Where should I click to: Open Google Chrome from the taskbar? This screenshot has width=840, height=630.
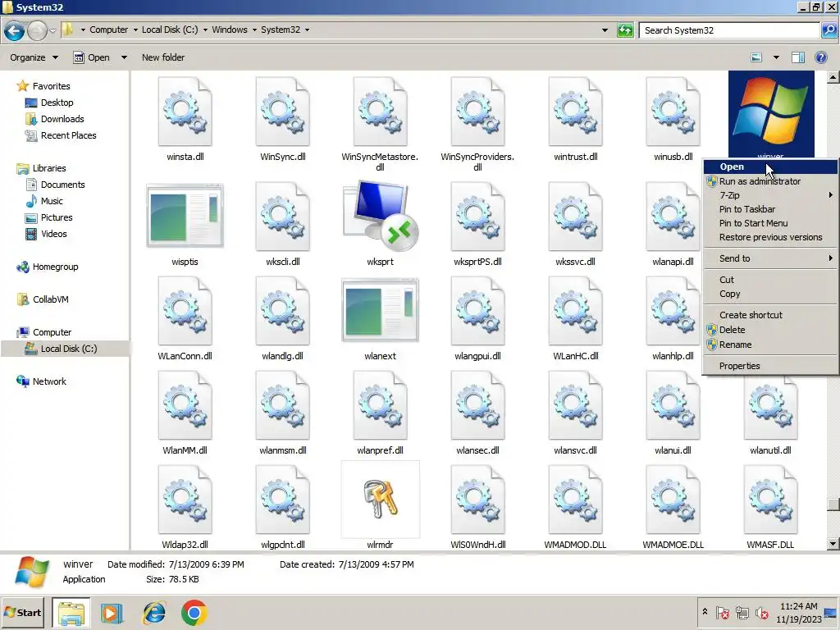[x=194, y=613]
